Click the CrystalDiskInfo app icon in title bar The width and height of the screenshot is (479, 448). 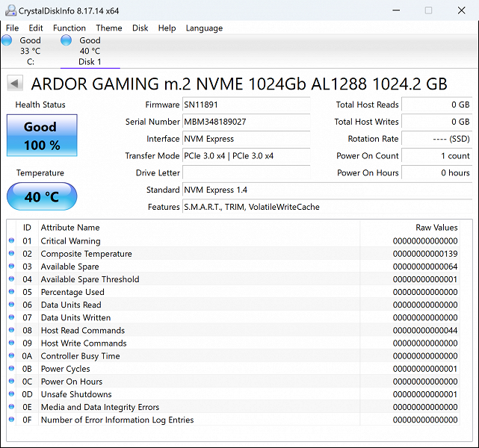(10, 10)
